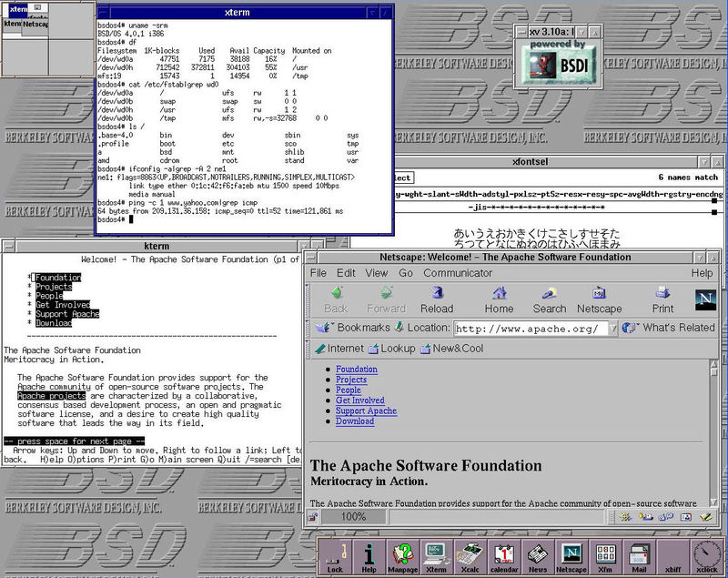Select highlighted 'Apache projects' link in kterm
The width and height of the screenshot is (728, 578).
52,396
